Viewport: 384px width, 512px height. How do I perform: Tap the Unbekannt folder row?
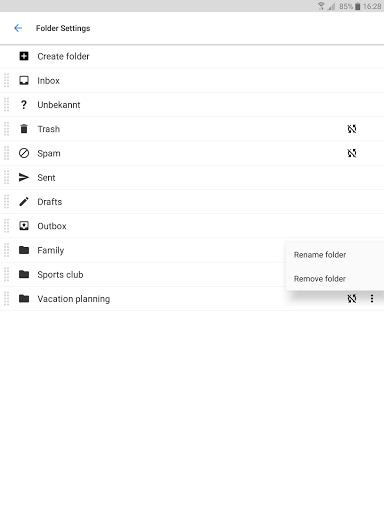(x=192, y=105)
